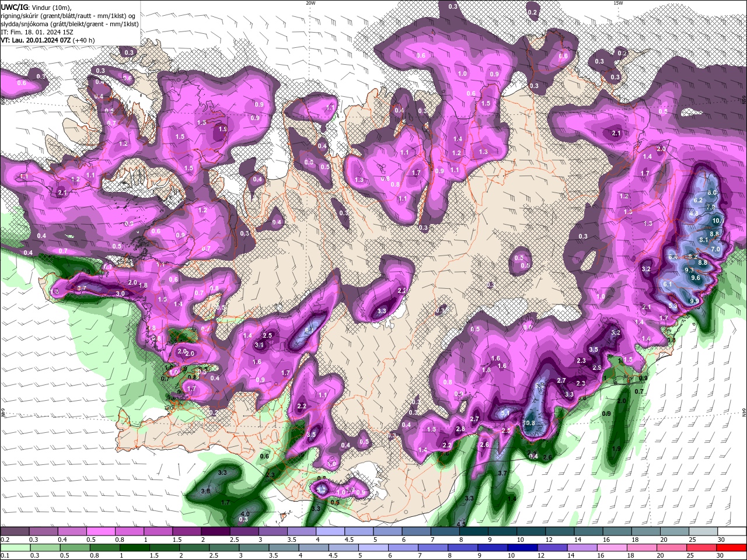Click the dark mauve 0.2 swatch in upper legend row
This screenshot has width=747, height=560.
[15, 531]
